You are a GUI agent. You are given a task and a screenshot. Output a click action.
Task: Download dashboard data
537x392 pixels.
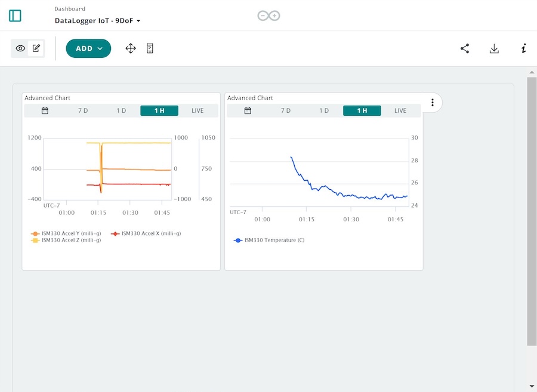click(x=494, y=48)
